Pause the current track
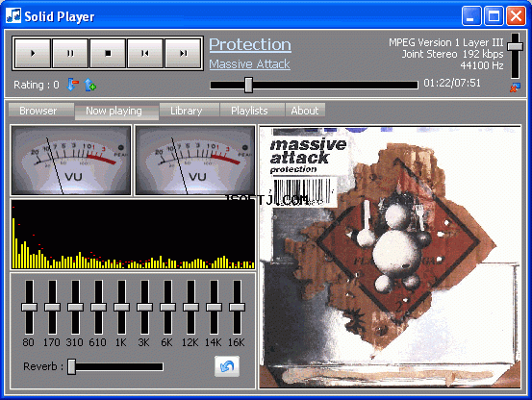The width and height of the screenshot is (532, 400). click(70, 53)
